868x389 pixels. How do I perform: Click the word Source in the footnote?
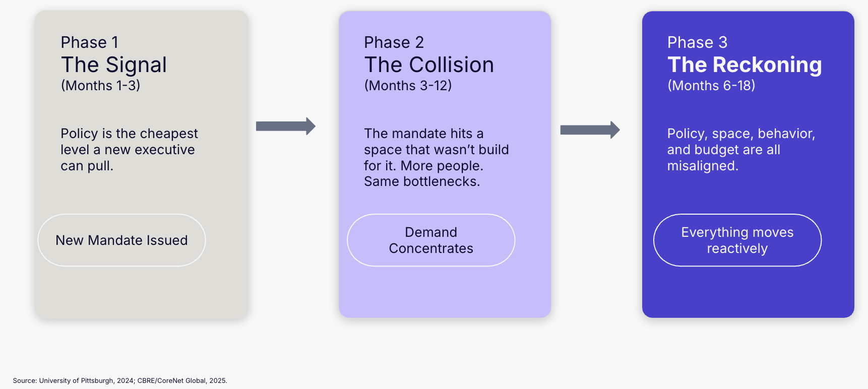24,381
